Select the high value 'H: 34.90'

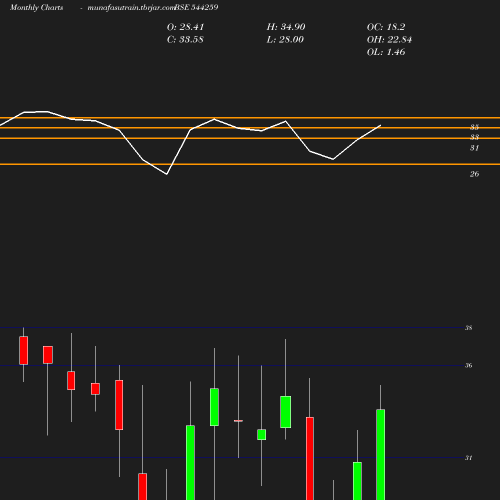286,27
